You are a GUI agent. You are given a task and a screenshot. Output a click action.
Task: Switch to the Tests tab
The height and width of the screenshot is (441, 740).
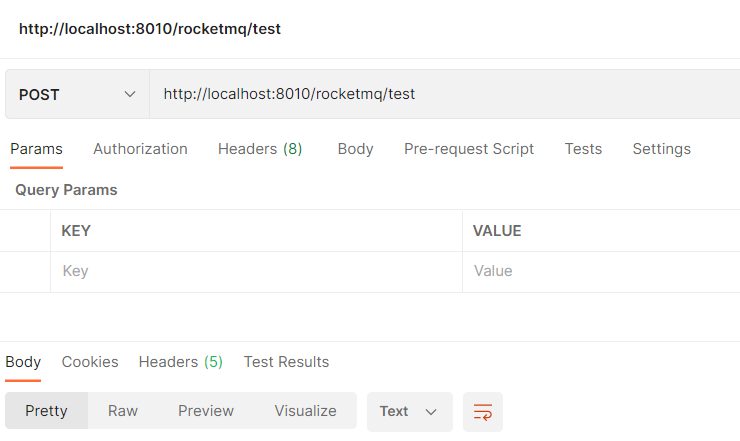pos(583,149)
